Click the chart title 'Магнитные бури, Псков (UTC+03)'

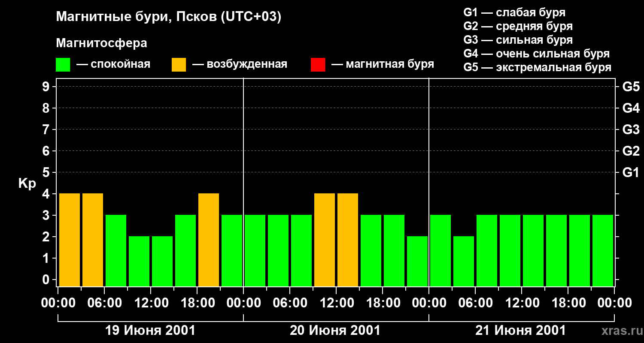[x=169, y=17]
